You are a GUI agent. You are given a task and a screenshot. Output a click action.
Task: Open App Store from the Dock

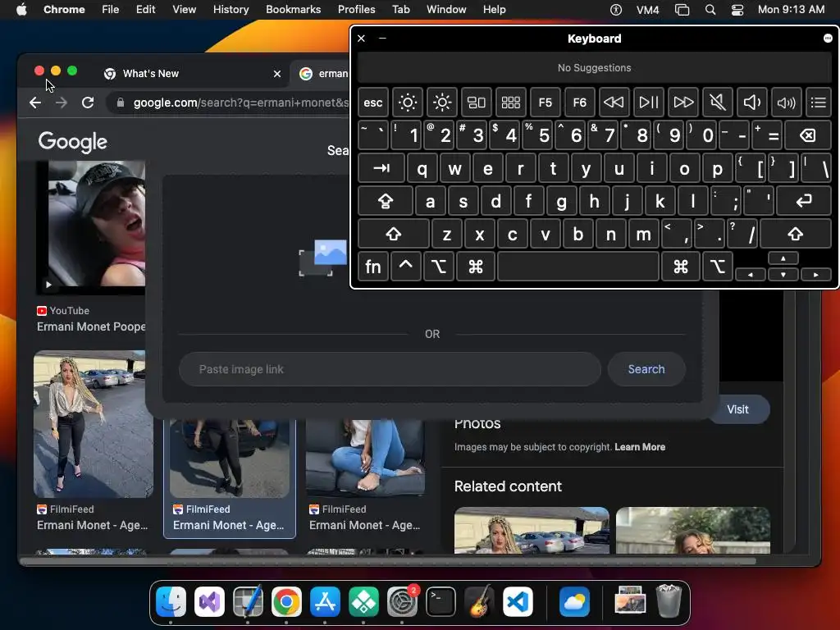325,601
